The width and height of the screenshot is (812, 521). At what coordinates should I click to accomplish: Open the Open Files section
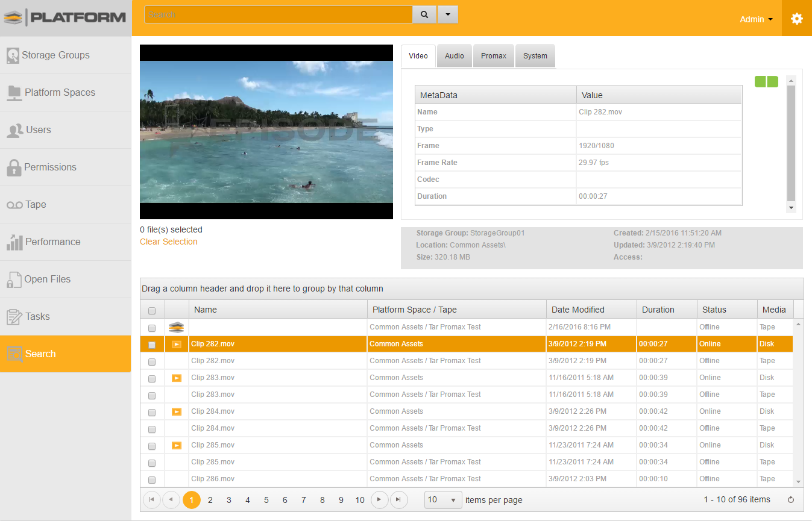pos(65,279)
